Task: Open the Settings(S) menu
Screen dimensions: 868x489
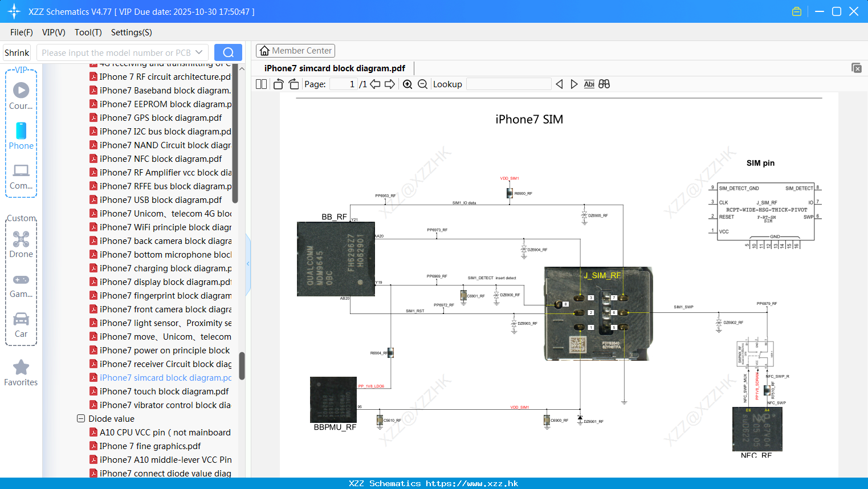Action: (132, 32)
